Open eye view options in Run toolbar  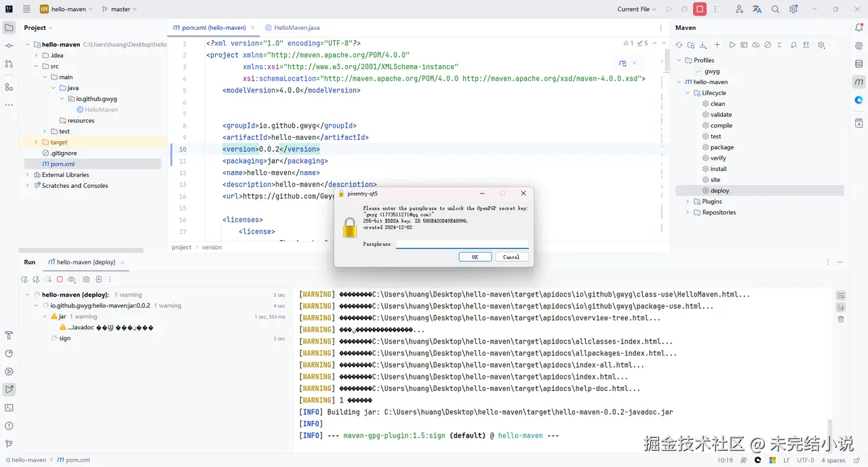(x=72, y=279)
